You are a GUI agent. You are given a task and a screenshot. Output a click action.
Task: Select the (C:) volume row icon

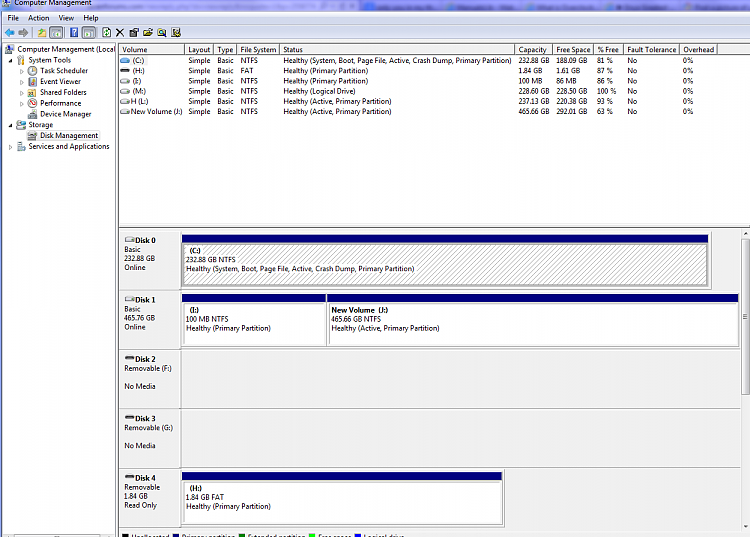click(x=125, y=61)
